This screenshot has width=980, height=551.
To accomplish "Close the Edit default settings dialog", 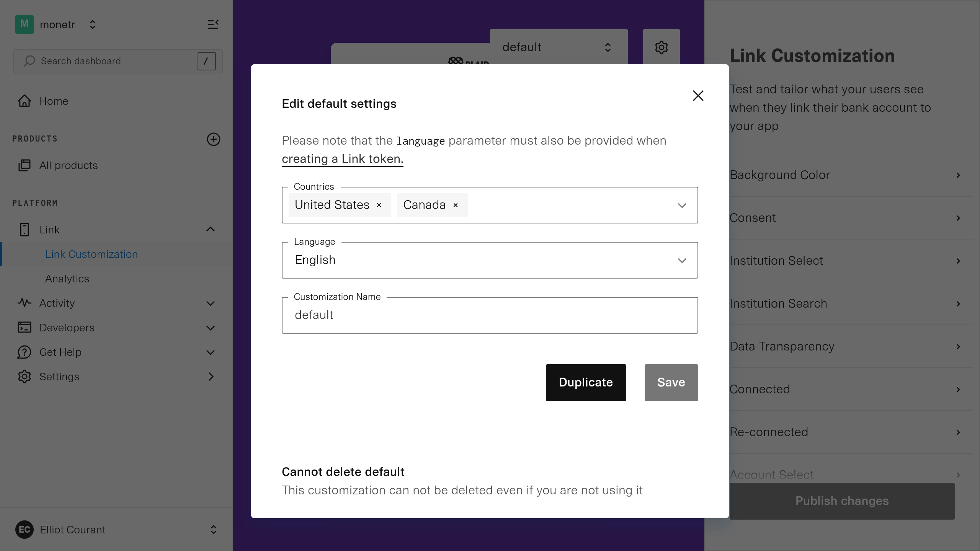I will (x=698, y=96).
